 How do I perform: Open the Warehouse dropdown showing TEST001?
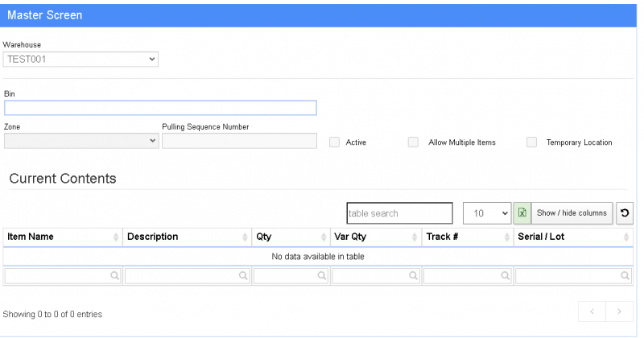pyautogui.click(x=80, y=59)
